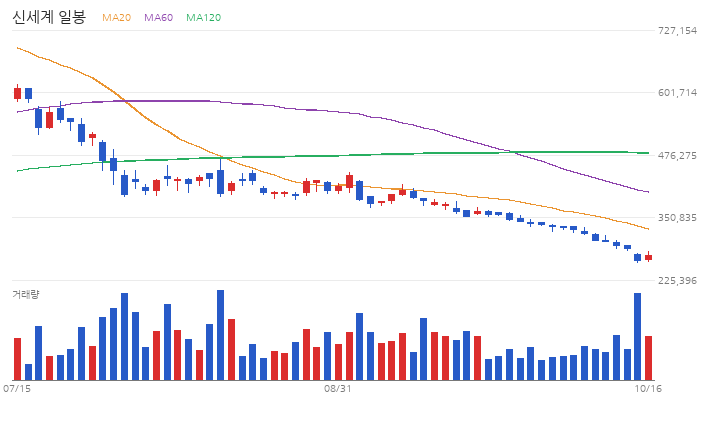Select the 601,714 price axis label
This screenshot has width=720, height=440.
coord(677,92)
